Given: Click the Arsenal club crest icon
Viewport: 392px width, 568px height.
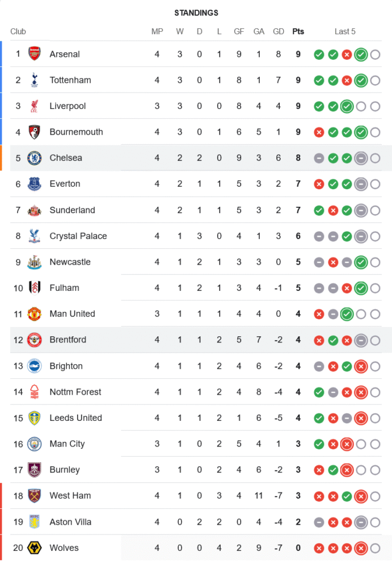Looking at the screenshot, I should coord(35,54).
